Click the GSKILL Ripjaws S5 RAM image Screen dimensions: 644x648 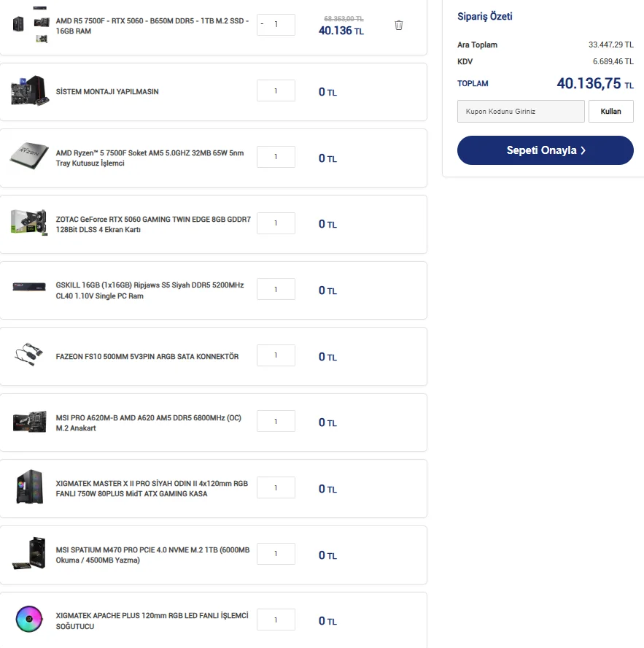click(29, 290)
